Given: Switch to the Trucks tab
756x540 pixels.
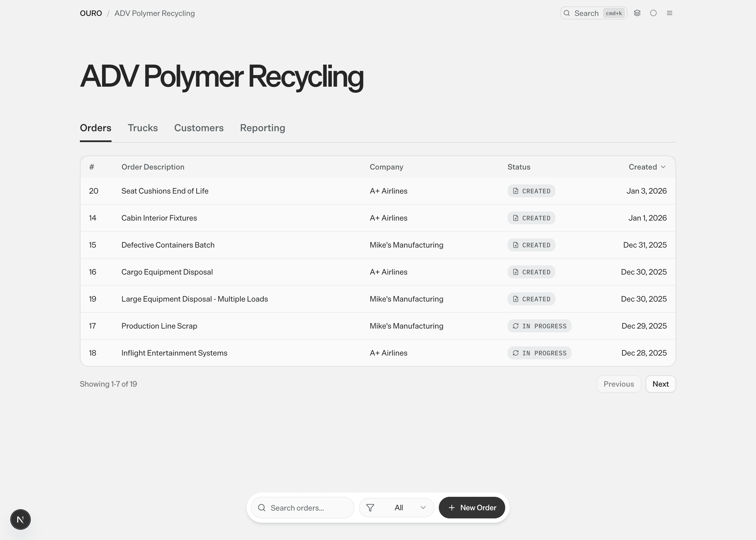Looking at the screenshot, I should point(143,128).
